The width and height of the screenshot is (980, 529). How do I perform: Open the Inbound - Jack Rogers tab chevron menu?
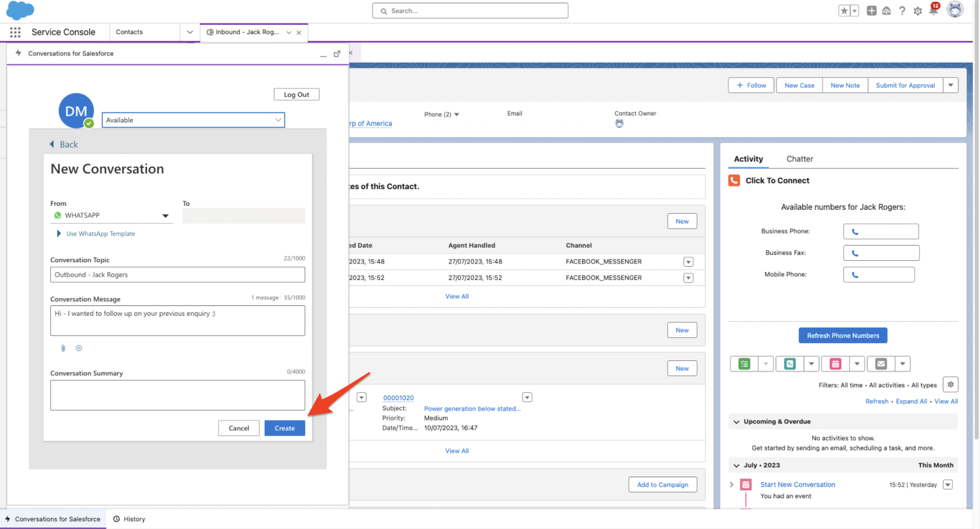(x=289, y=32)
